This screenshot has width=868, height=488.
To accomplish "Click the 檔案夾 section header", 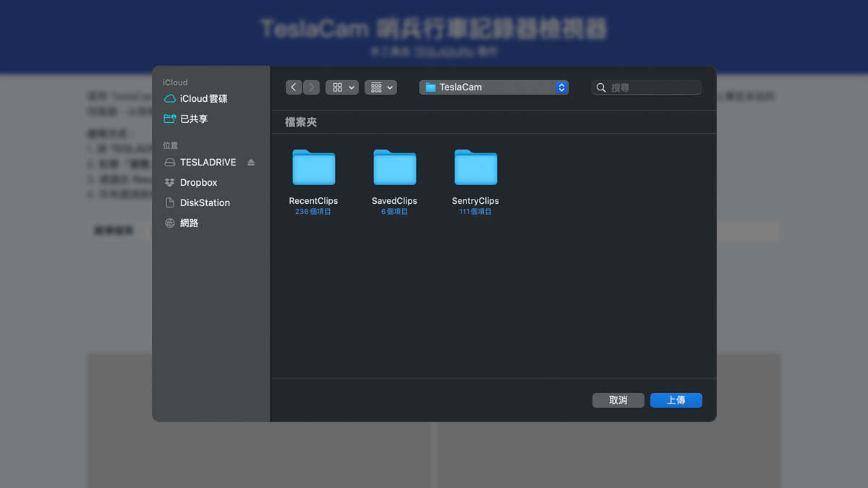I will coord(301,122).
